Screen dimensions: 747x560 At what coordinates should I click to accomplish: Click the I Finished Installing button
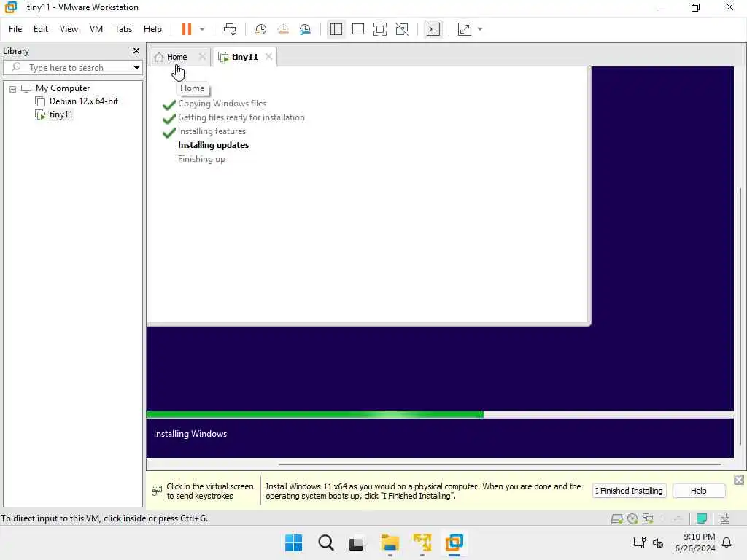[x=629, y=491]
